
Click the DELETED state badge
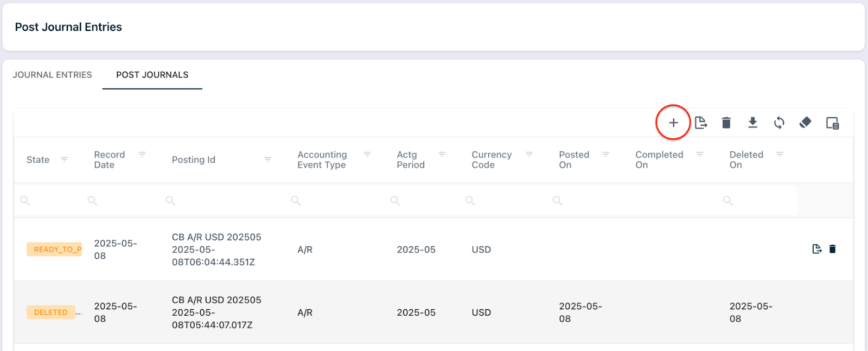pyautogui.click(x=51, y=312)
